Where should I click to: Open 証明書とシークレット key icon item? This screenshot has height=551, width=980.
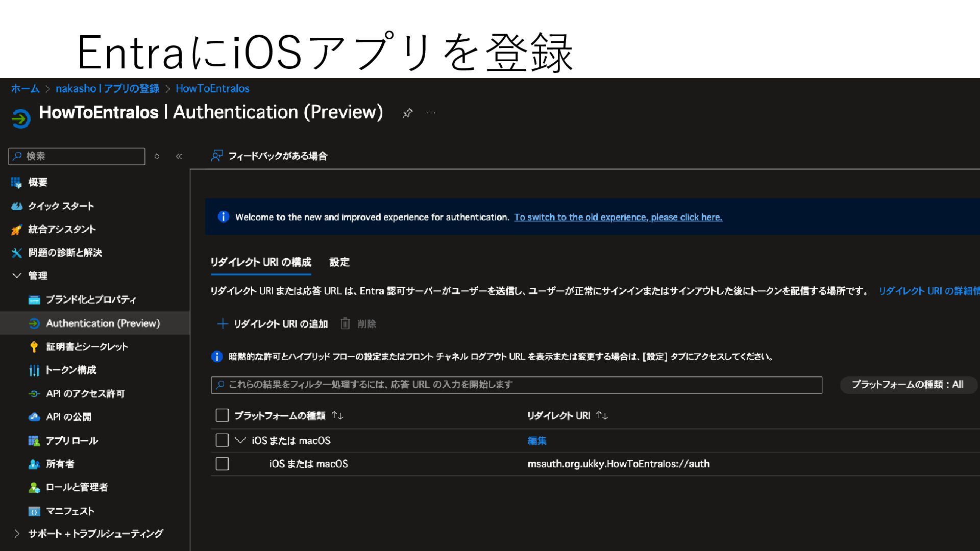[x=34, y=347]
